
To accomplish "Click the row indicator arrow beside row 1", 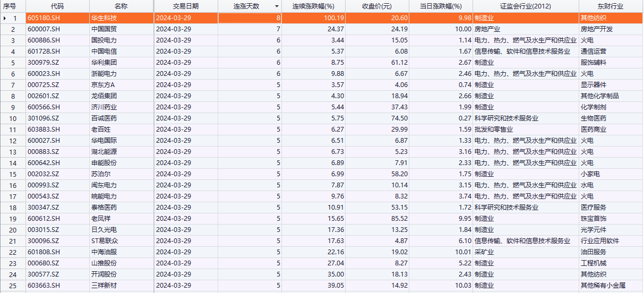I will point(5,18).
